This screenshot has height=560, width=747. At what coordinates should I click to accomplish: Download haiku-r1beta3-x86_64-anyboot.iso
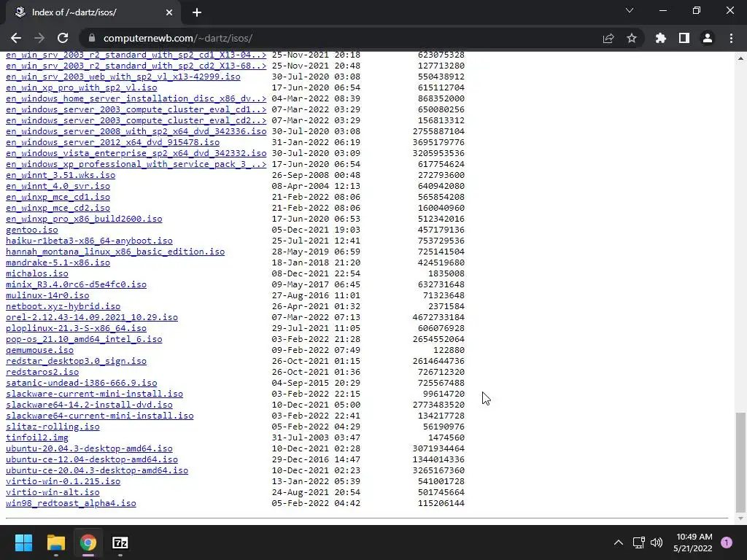click(89, 241)
